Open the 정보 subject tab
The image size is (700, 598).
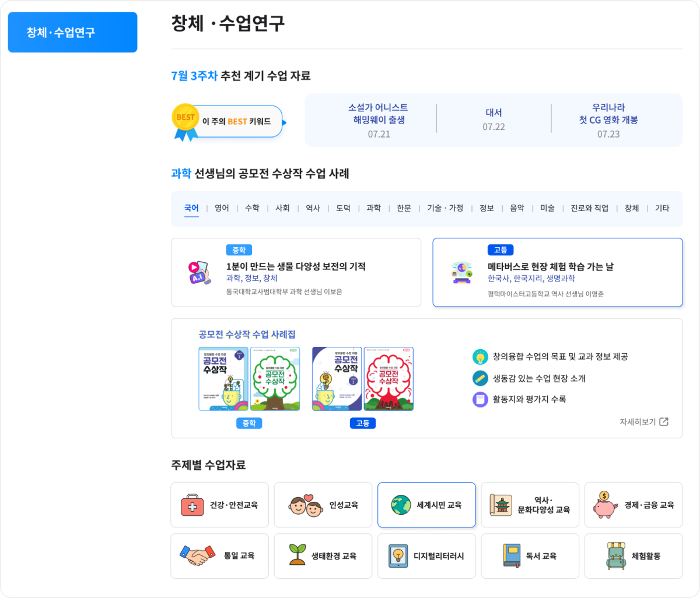pos(487,208)
